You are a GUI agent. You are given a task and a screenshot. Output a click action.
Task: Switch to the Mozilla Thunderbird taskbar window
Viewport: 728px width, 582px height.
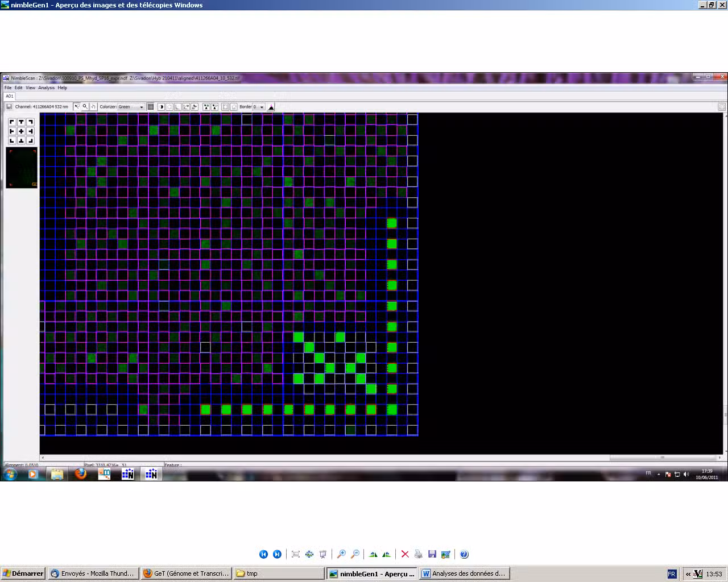point(93,573)
